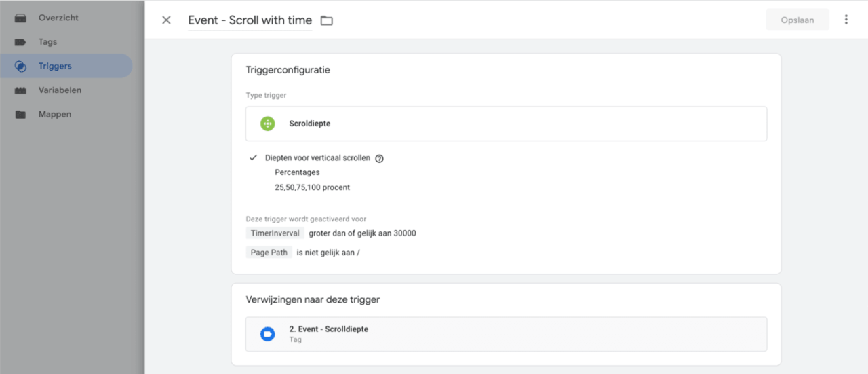Click the blue tag icon for Scrolldiepte
Viewport: 868px width, 374px height.
268,334
